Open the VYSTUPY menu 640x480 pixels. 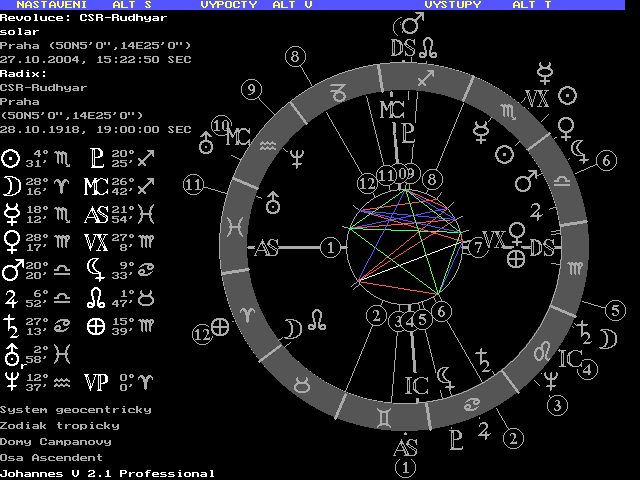(452, 5)
